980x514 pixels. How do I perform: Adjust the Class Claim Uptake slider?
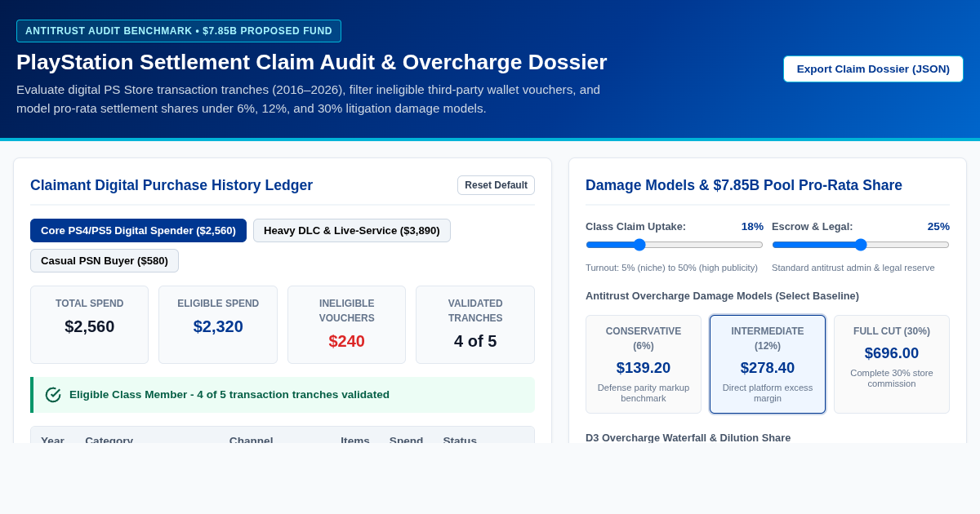click(x=675, y=245)
